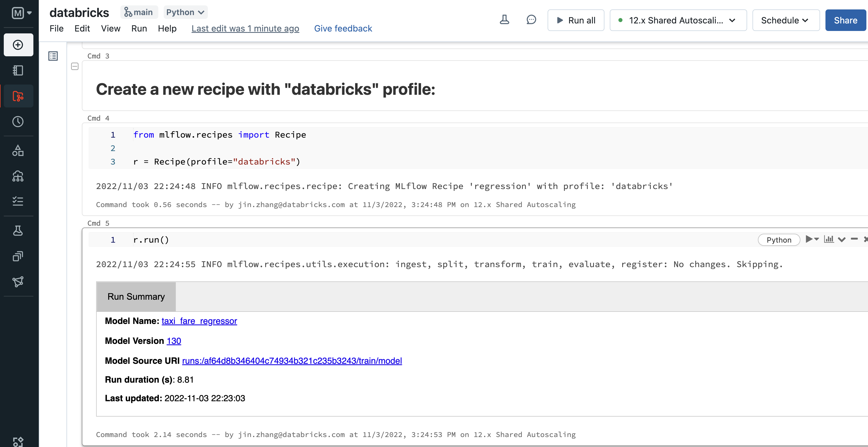Open the taxi_fare_regressor model link
This screenshot has width=868, height=447.
click(x=199, y=321)
